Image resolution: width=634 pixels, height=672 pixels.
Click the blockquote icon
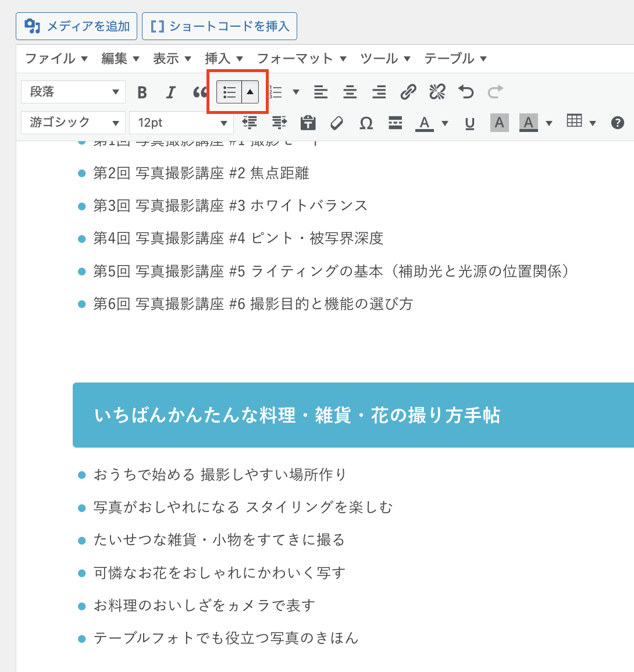click(x=200, y=92)
